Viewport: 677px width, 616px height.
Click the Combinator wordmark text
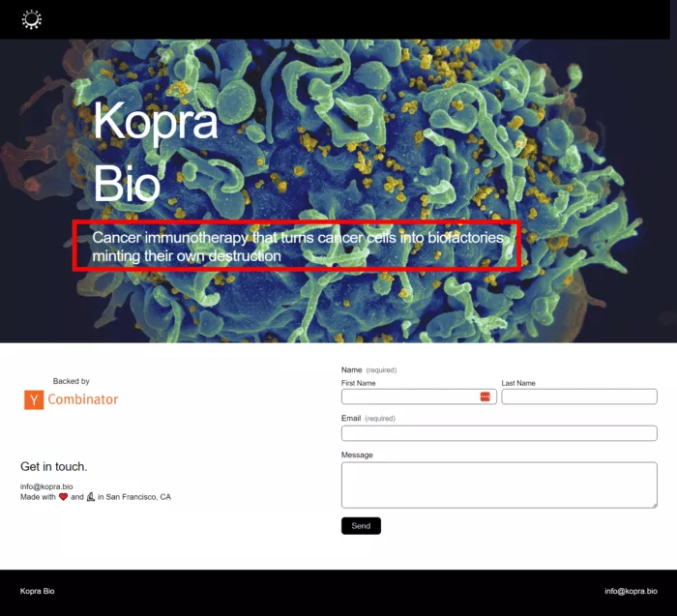pyautogui.click(x=83, y=399)
